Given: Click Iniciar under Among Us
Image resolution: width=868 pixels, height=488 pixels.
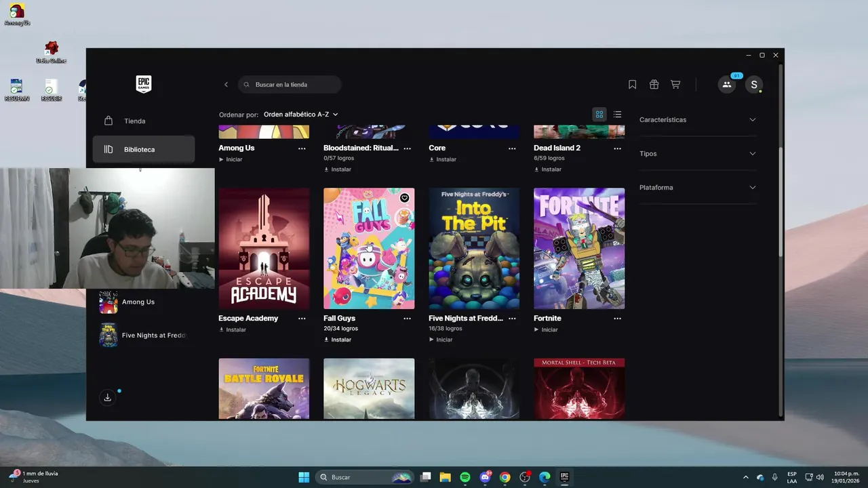Looking at the screenshot, I should point(231,159).
